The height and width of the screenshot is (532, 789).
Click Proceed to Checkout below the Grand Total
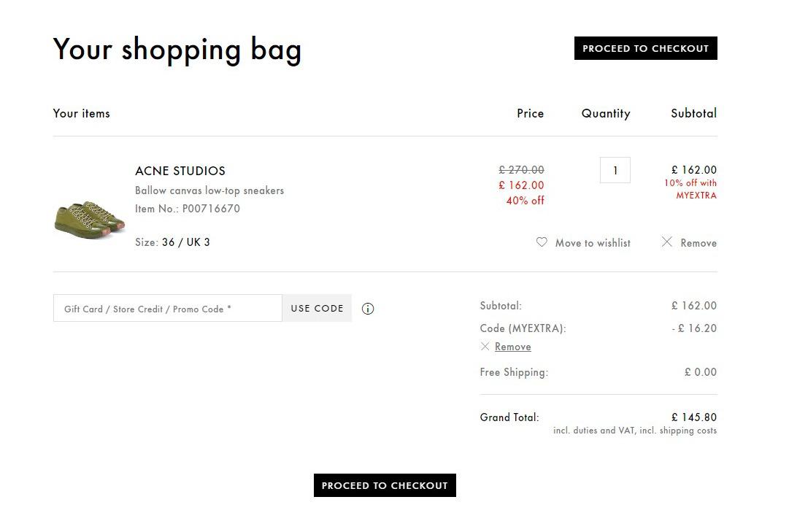coord(385,485)
